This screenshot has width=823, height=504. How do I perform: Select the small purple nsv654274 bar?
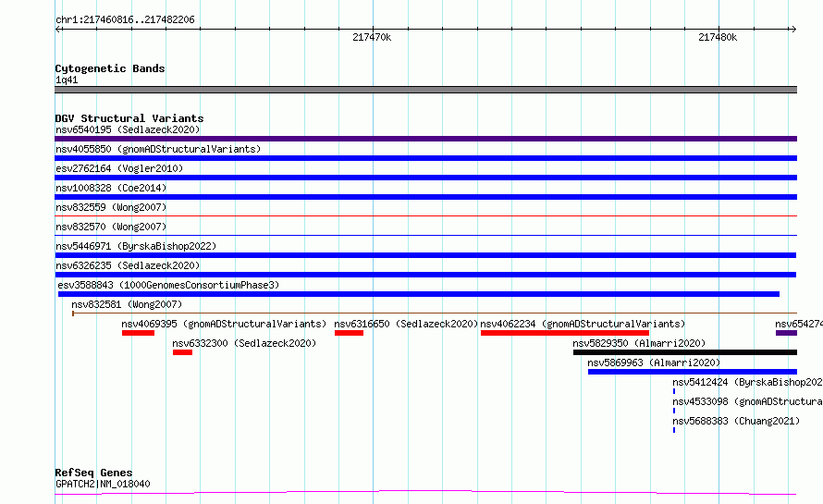pyautogui.click(x=786, y=333)
